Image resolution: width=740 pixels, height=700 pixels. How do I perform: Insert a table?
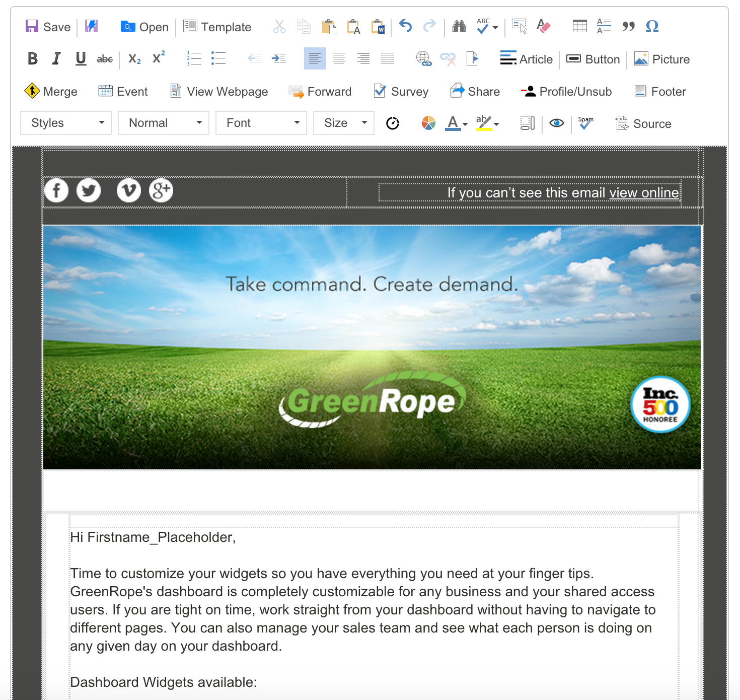coord(580,26)
